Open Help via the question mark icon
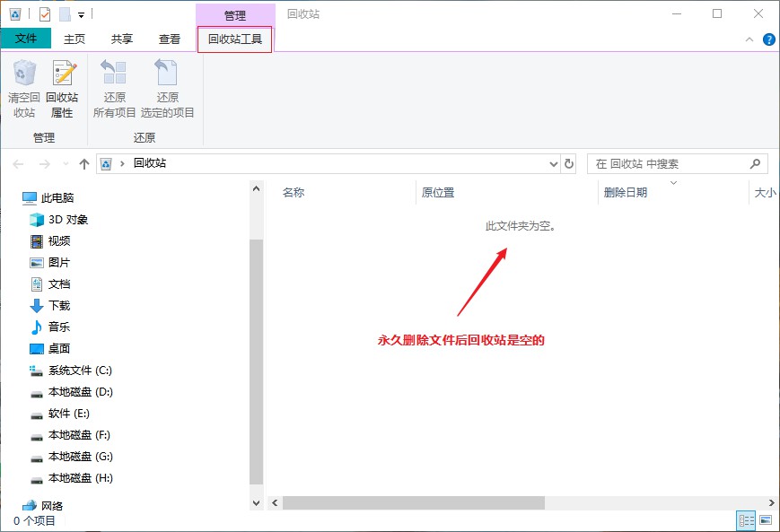Screen dimensions: 780x532 click(x=769, y=39)
